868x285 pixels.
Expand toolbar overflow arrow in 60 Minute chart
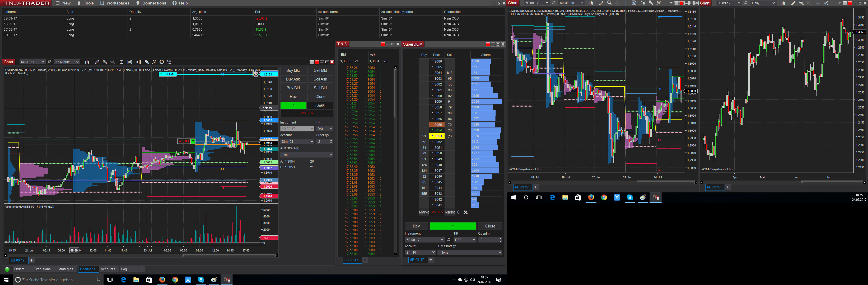point(671,3)
